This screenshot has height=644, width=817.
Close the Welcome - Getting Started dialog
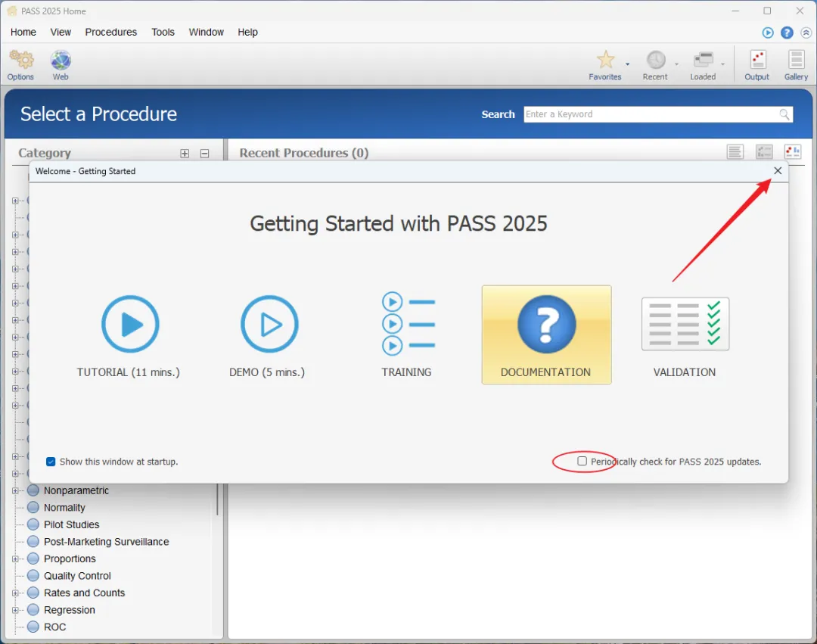click(x=778, y=171)
